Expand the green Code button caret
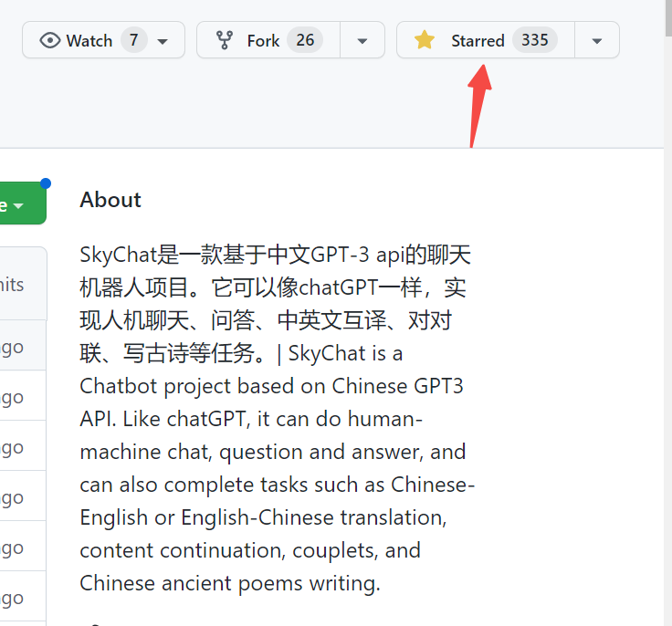The width and height of the screenshot is (672, 626). pyautogui.click(x=17, y=206)
